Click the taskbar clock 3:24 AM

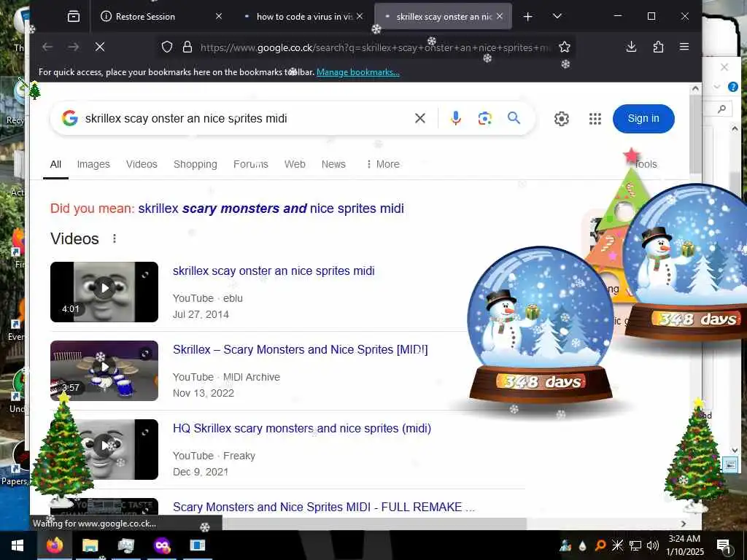pos(684,545)
